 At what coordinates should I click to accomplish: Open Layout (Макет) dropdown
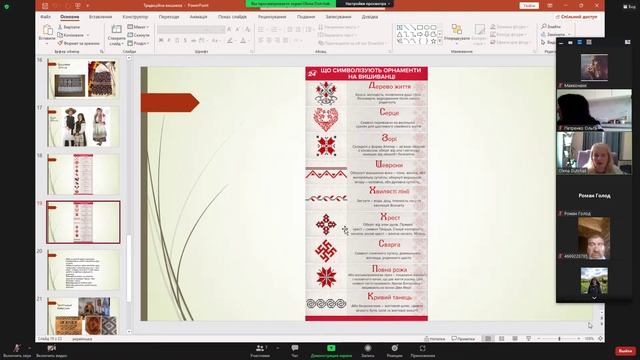[x=138, y=27]
